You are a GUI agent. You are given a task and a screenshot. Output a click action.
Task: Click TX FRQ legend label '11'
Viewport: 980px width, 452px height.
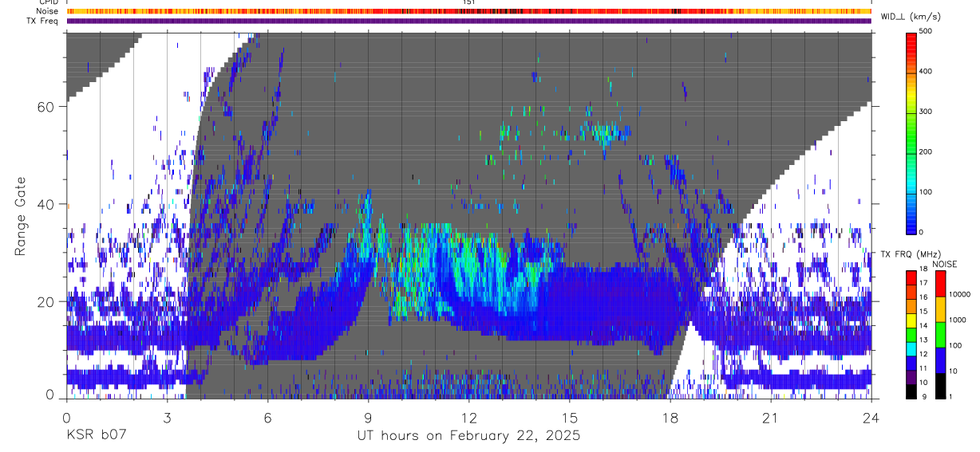pyautogui.click(x=923, y=368)
